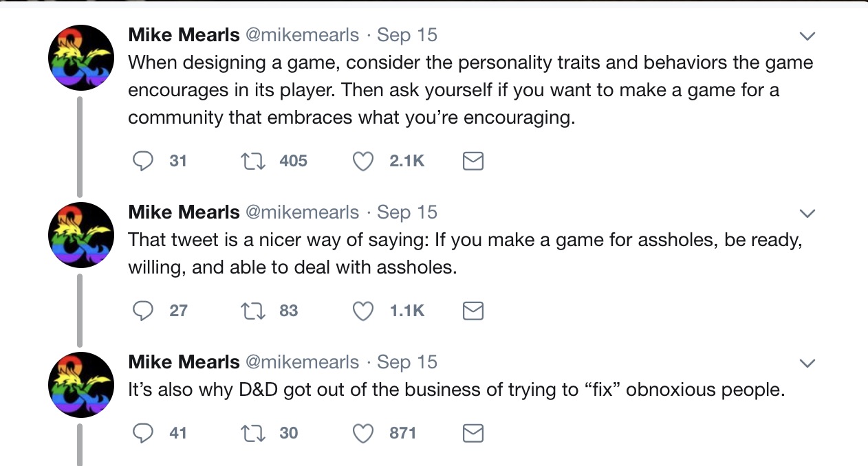Click envelope icon on the third tweet
The image size is (868, 466).
(473, 433)
